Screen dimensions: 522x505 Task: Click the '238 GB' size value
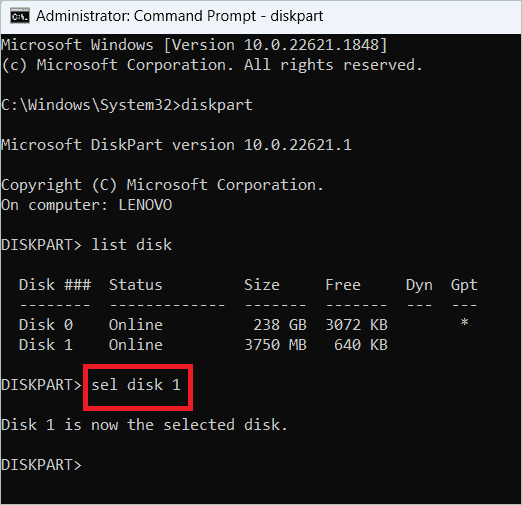pos(280,325)
